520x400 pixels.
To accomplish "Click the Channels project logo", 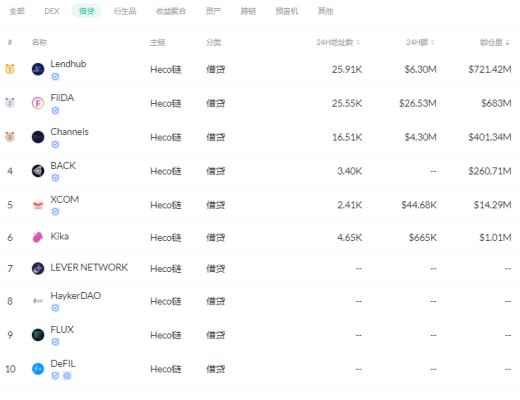I will point(38,137).
